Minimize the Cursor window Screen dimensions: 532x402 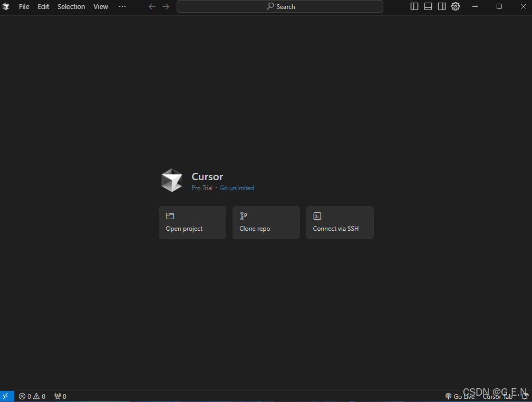(x=475, y=6)
